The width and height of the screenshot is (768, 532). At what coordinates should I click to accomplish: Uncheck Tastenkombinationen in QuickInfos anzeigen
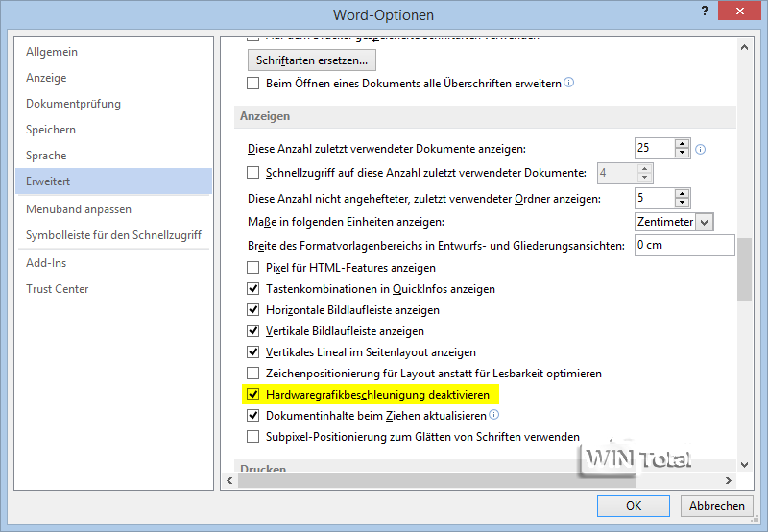coord(252,288)
